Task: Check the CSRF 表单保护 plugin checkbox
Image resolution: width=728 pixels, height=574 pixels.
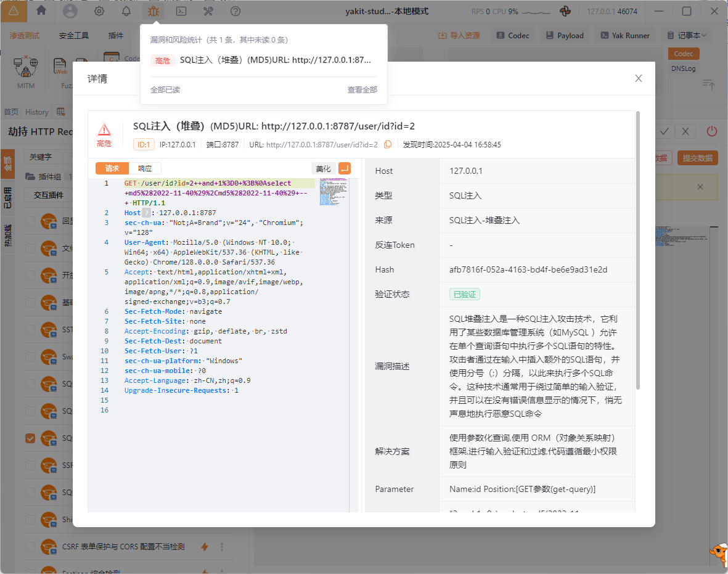Action: (x=30, y=547)
